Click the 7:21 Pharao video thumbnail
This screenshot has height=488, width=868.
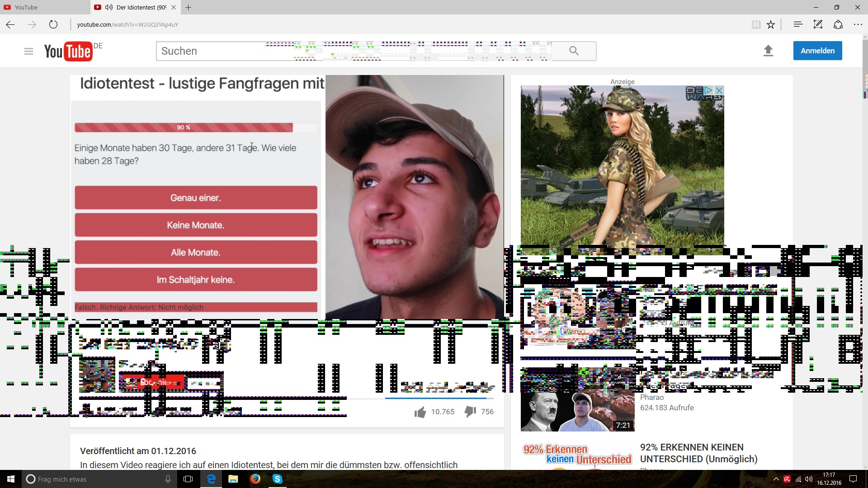[577, 410]
